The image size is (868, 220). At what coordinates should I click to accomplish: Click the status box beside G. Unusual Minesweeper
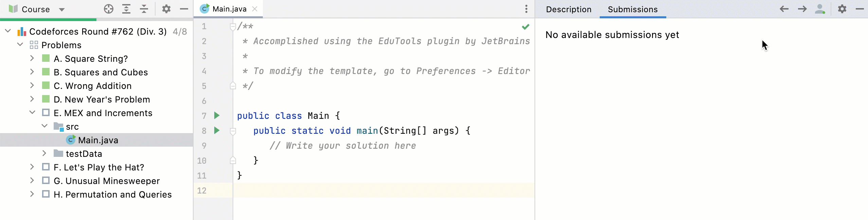(x=46, y=180)
